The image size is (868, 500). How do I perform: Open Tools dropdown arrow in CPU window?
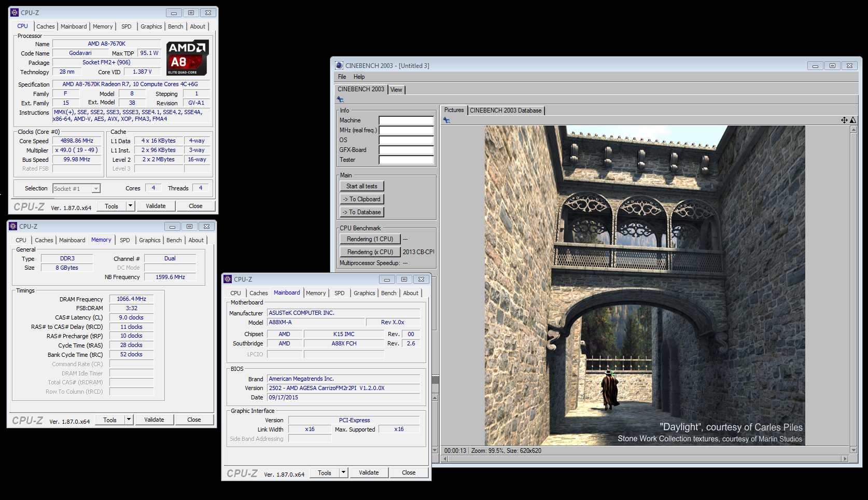[x=130, y=206]
